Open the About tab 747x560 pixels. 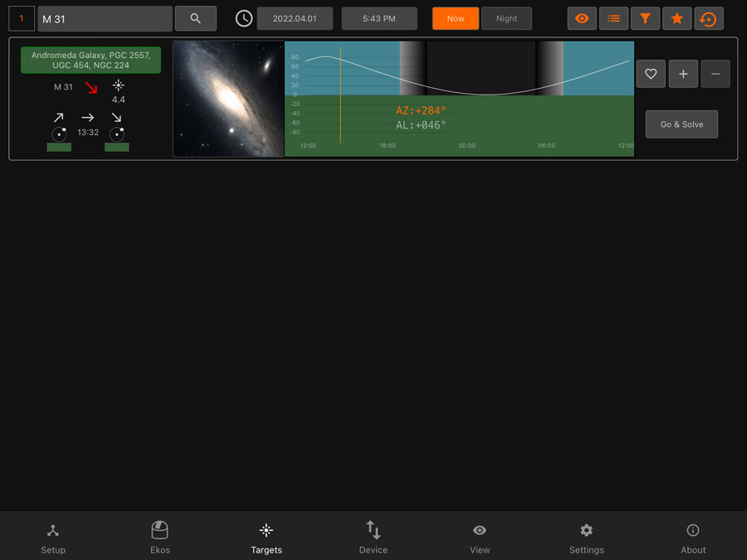click(693, 538)
